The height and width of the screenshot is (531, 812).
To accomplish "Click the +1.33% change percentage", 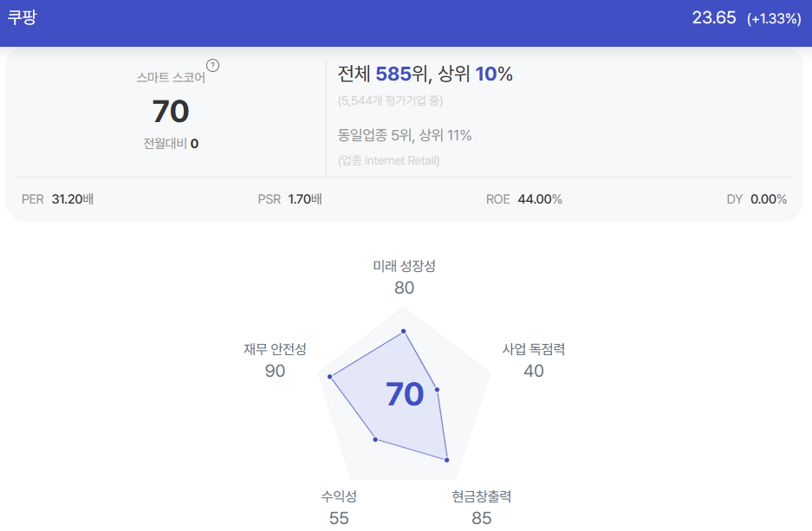I will point(774,19).
